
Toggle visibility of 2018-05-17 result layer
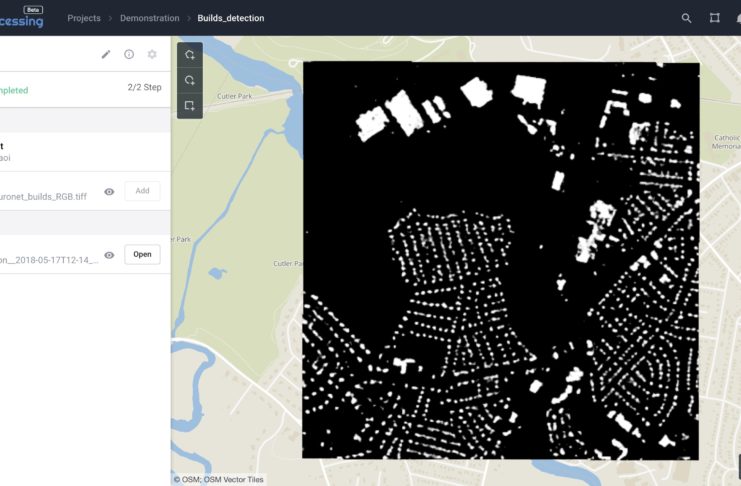click(109, 255)
